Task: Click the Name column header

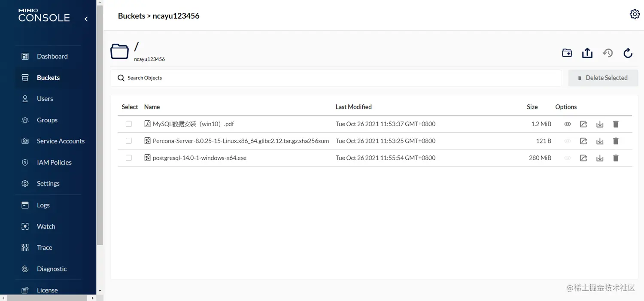Action: 152,107
